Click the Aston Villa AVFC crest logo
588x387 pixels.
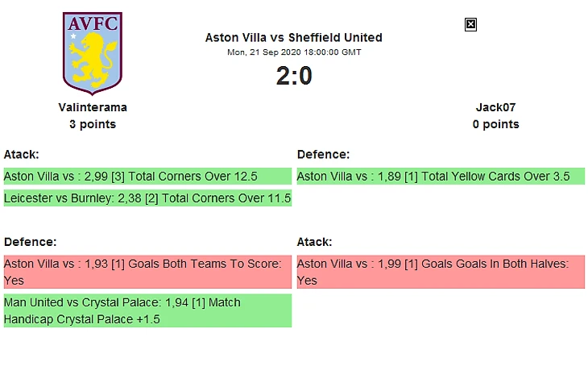point(93,53)
